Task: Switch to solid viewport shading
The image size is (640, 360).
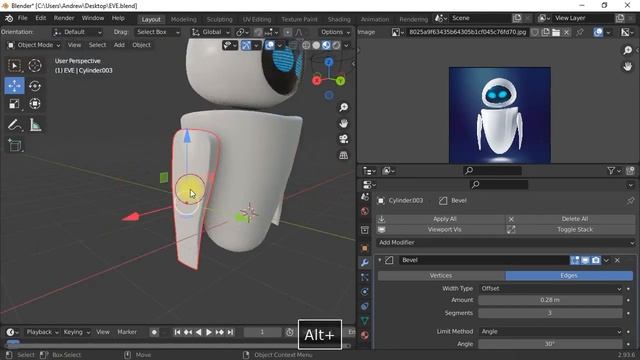Action: point(316,45)
